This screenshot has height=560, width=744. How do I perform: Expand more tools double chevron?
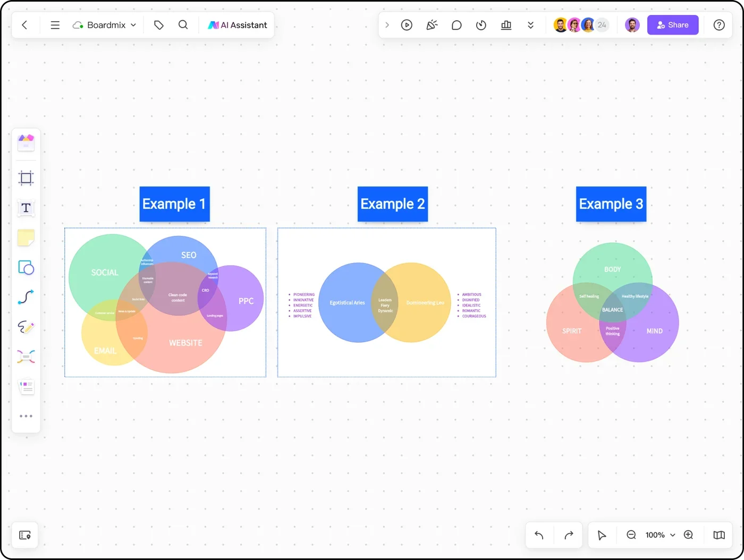coord(530,25)
